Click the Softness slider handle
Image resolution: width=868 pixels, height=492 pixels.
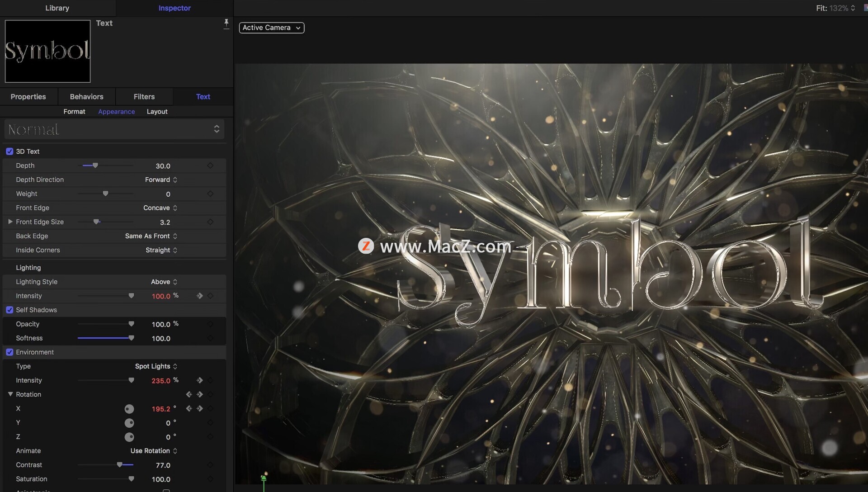pyautogui.click(x=131, y=338)
